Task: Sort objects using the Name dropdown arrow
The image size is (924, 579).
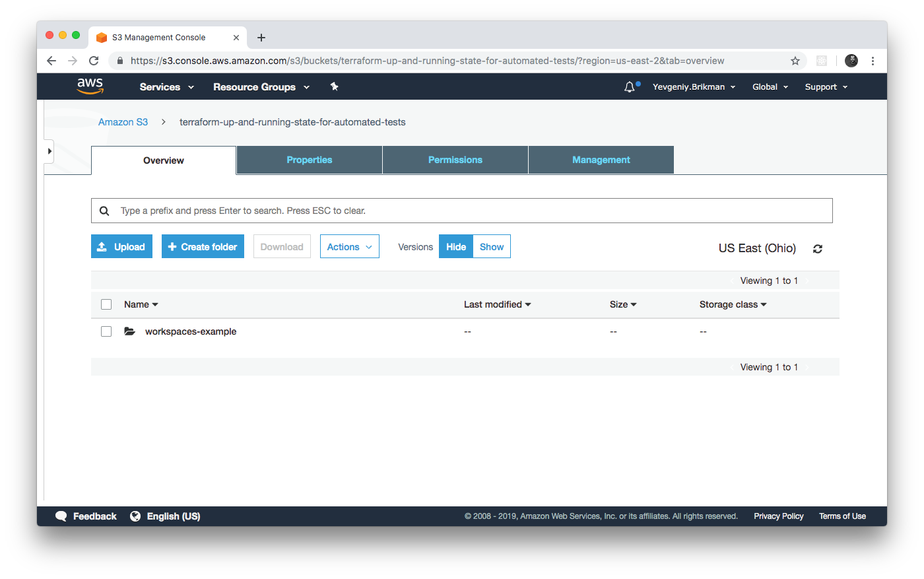Action: pos(156,304)
